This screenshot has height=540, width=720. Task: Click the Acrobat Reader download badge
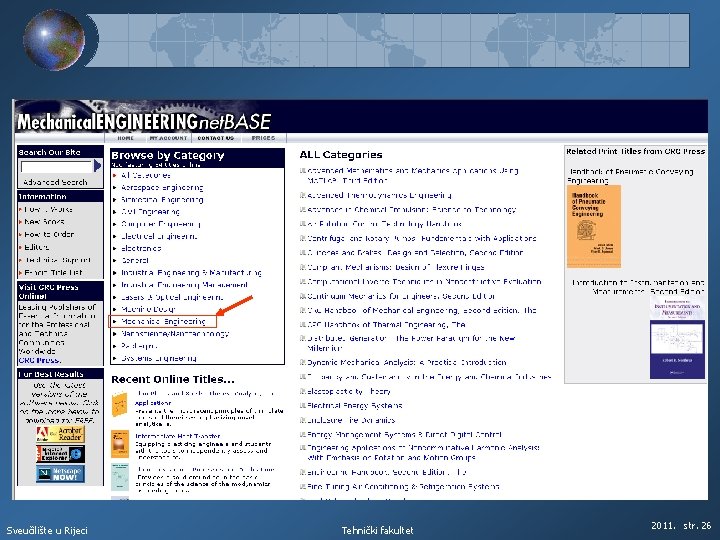tap(61, 434)
